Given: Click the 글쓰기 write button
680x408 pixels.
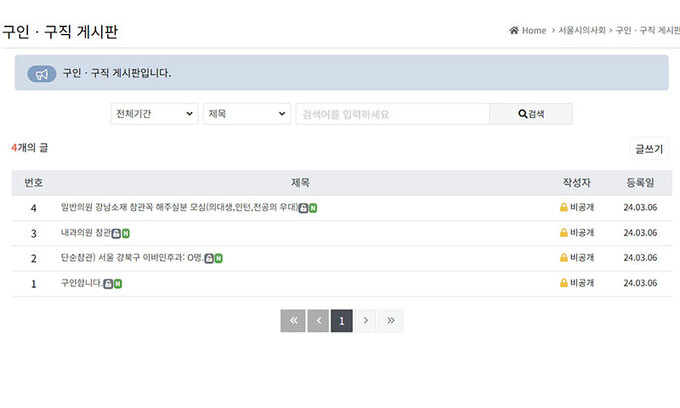Looking at the screenshot, I should 649,149.
